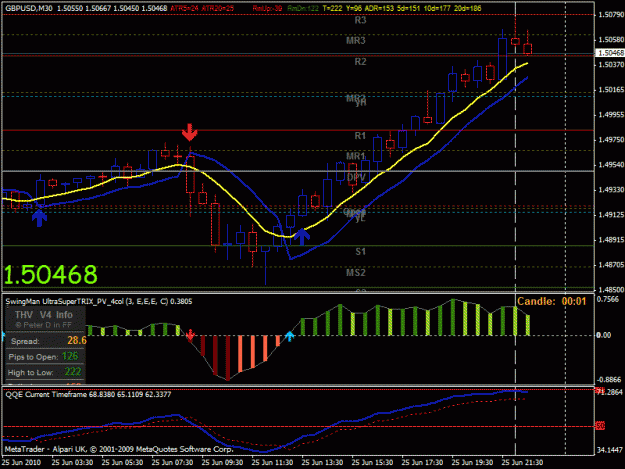Image resolution: width=625 pixels, height=469 pixels.
Task: Click the MR1 pivot level label
Action: [356, 156]
